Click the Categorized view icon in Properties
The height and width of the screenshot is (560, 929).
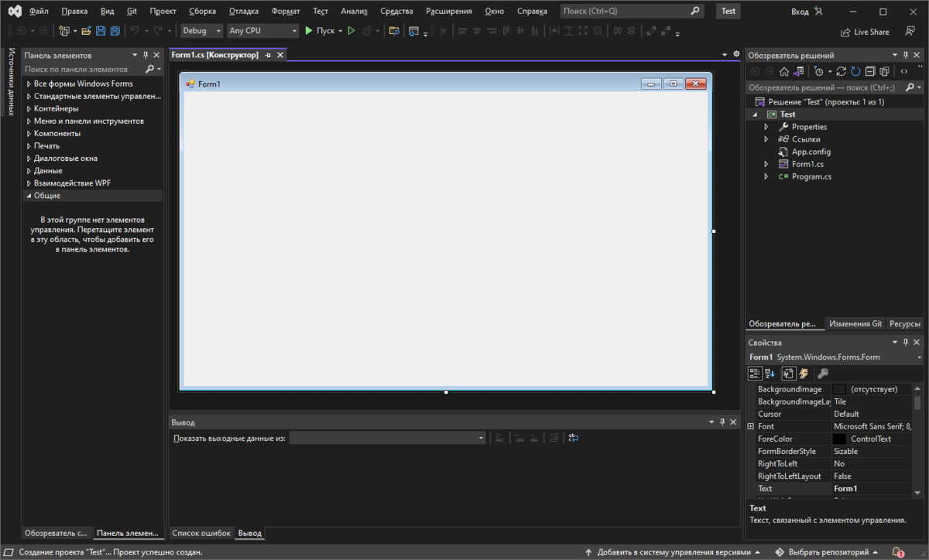pos(755,374)
